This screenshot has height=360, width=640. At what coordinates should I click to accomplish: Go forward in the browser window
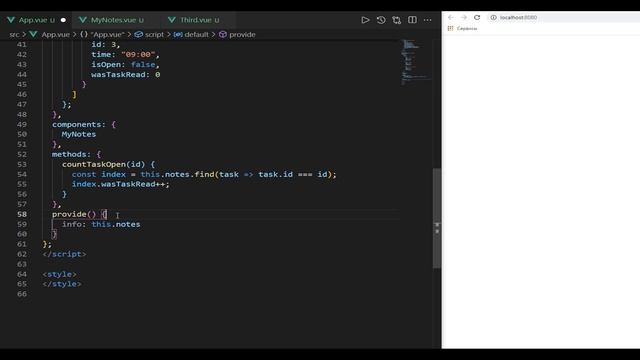click(x=464, y=18)
